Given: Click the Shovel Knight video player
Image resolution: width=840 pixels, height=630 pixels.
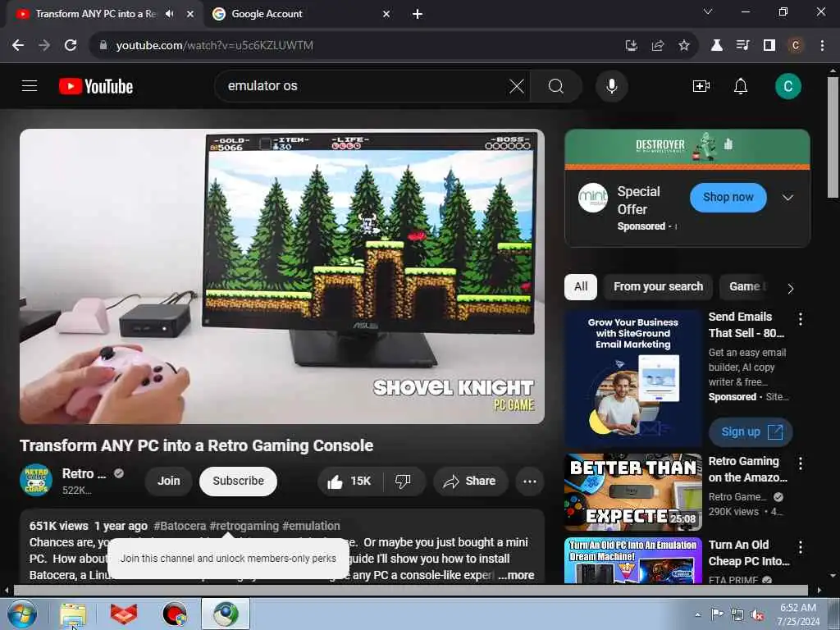Looking at the screenshot, I should 282,276.
